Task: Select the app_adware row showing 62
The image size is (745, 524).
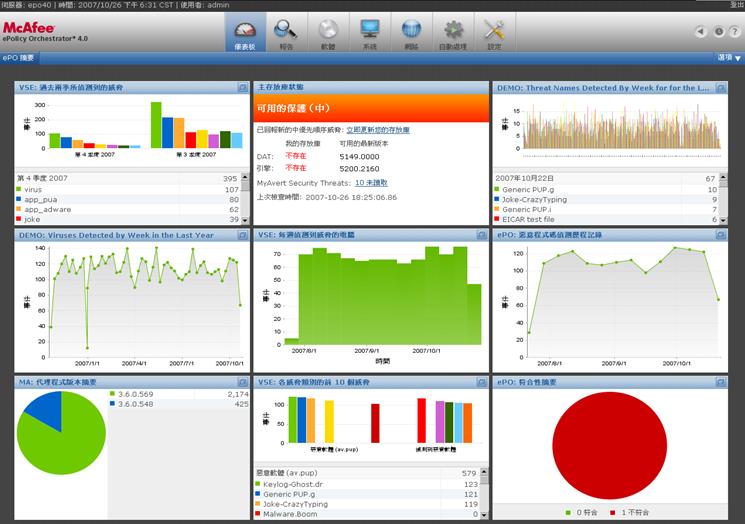Action: 128,210
